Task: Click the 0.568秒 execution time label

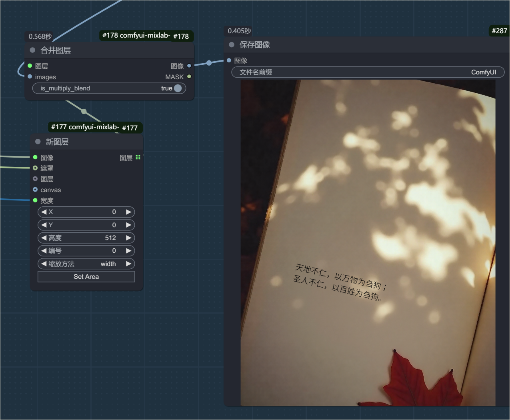Action: pos(40,36)
